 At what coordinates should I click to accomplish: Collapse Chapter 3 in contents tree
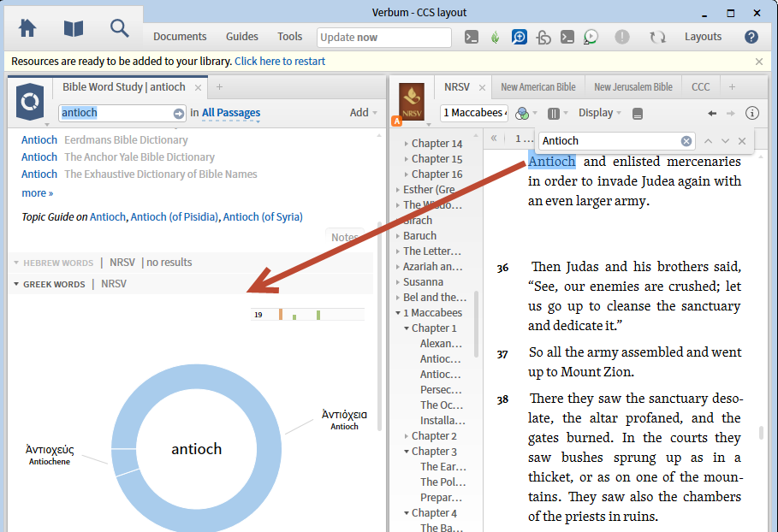(407, 452)
